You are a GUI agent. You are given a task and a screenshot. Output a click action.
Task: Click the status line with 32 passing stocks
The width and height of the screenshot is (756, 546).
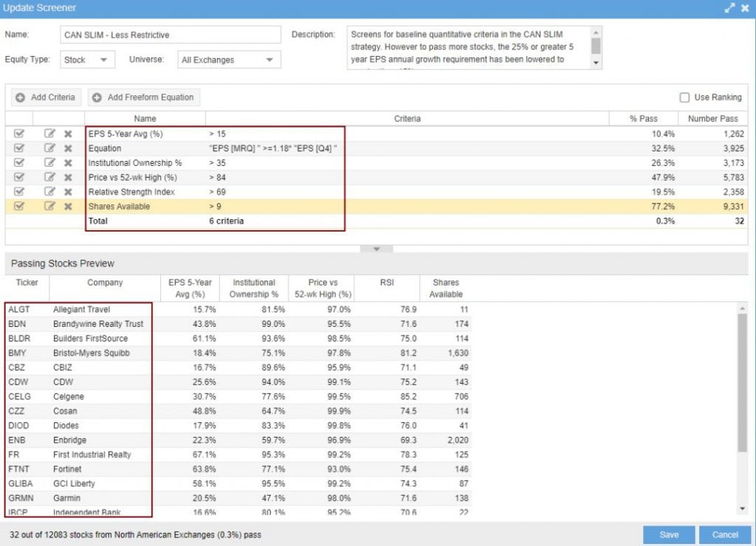[135, 534]
